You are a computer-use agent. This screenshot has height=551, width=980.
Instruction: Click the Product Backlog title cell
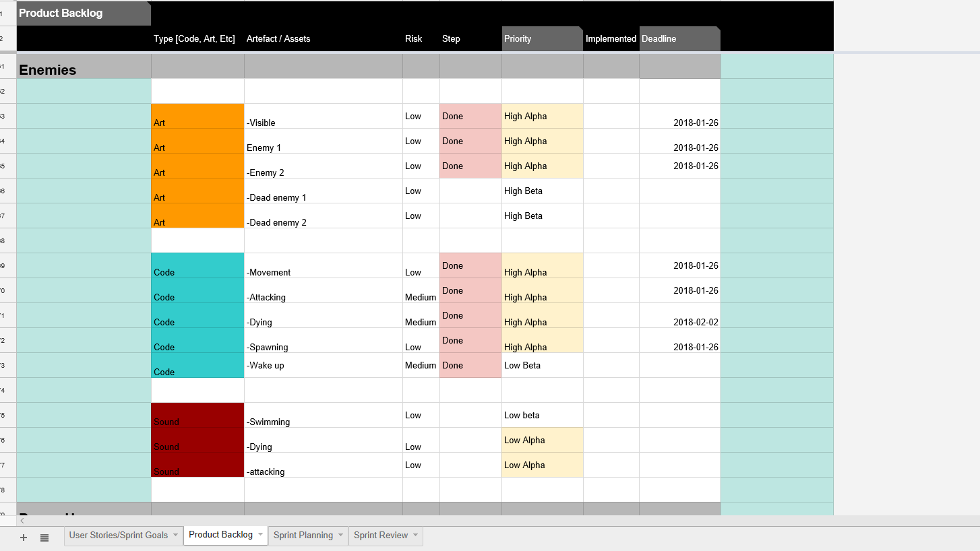click(84, 13)
